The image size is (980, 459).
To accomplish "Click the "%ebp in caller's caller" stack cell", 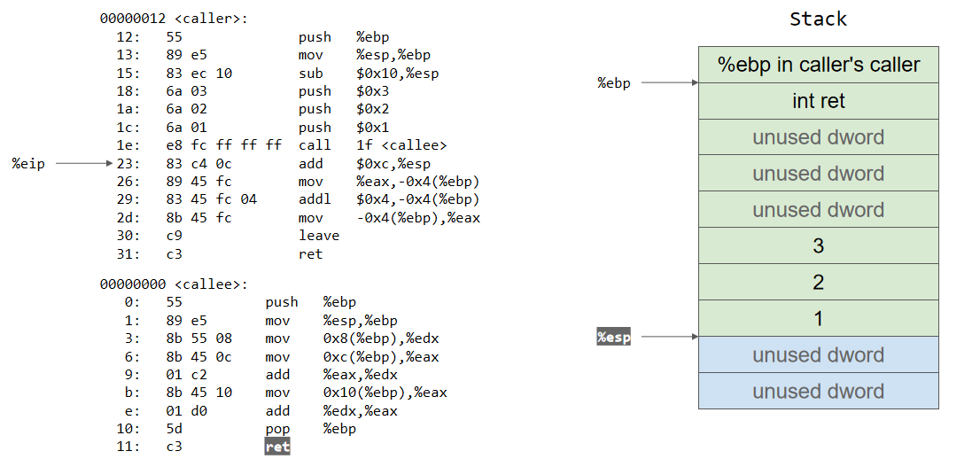I will point(818,65).
